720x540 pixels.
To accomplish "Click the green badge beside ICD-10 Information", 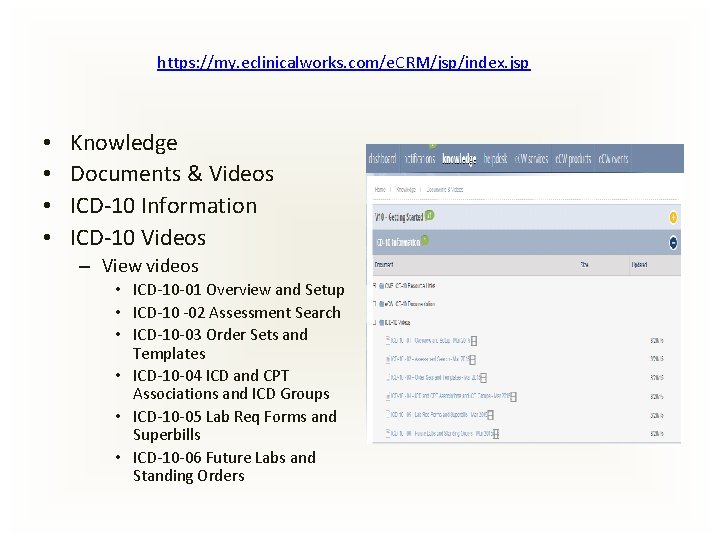I will (425, 240).
